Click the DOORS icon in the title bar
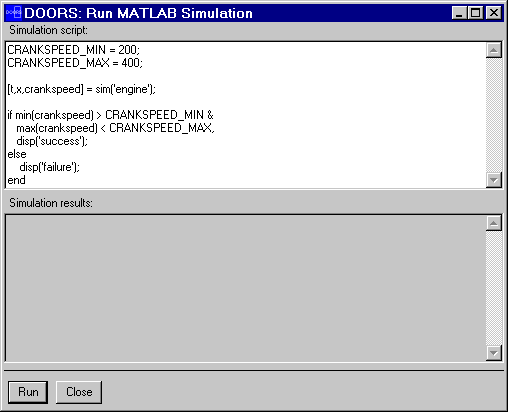This screenshot has height=412, width=508. point(14,13)
